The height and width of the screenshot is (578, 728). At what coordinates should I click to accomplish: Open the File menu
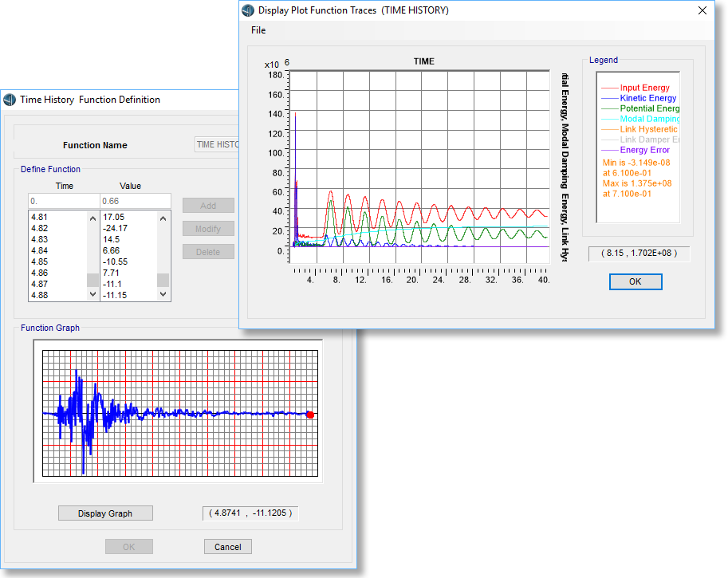(258, 30)
